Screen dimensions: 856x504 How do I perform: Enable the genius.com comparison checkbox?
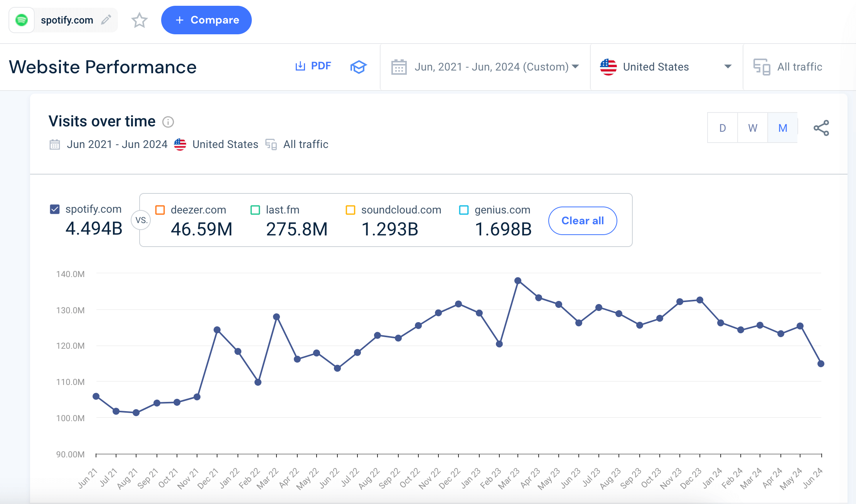pyautogui.click(x=464, y=210)
